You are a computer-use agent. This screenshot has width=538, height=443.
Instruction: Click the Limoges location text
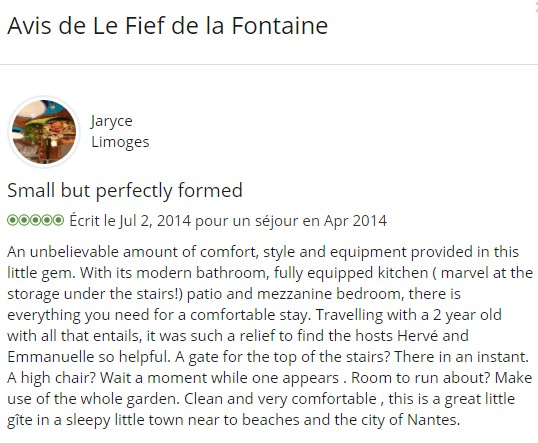click(x=120, y=142)
